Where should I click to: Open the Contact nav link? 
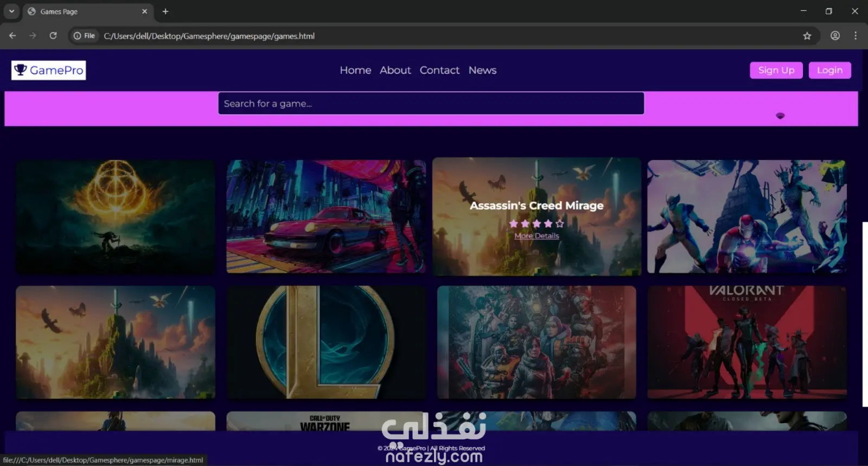[x=439, y=70]
